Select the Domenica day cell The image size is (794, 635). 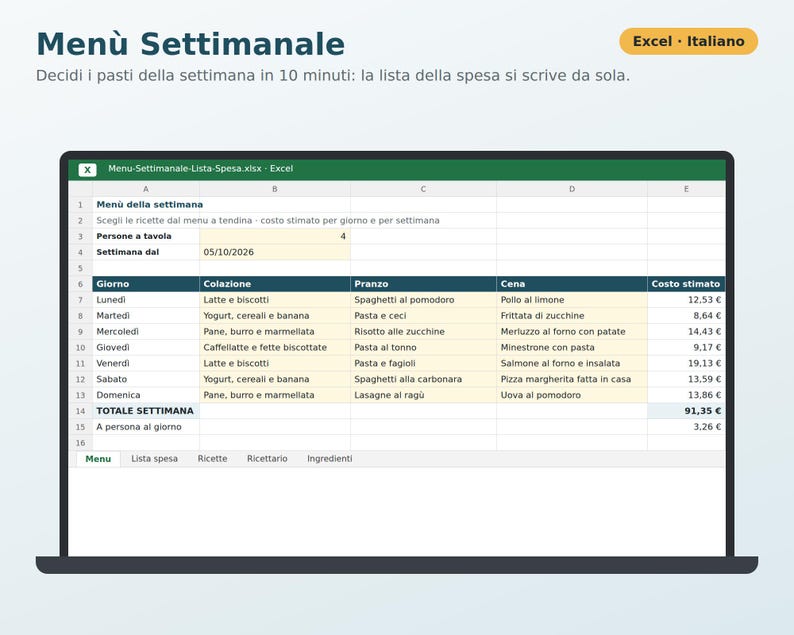coord(146,395)
